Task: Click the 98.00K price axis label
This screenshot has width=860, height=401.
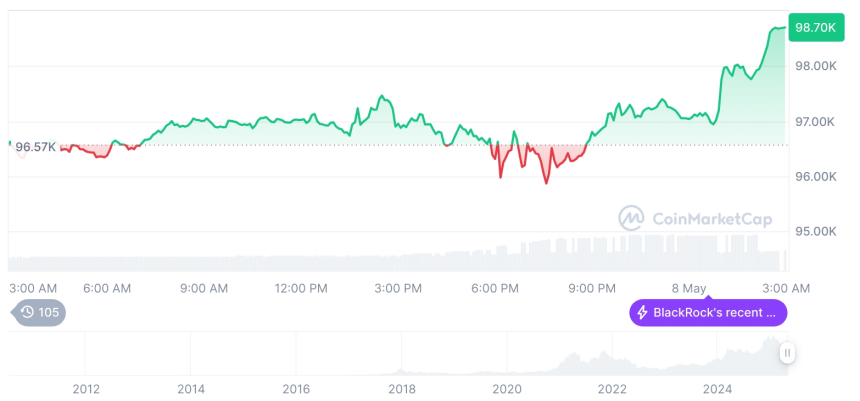Action: coord(815,66)
